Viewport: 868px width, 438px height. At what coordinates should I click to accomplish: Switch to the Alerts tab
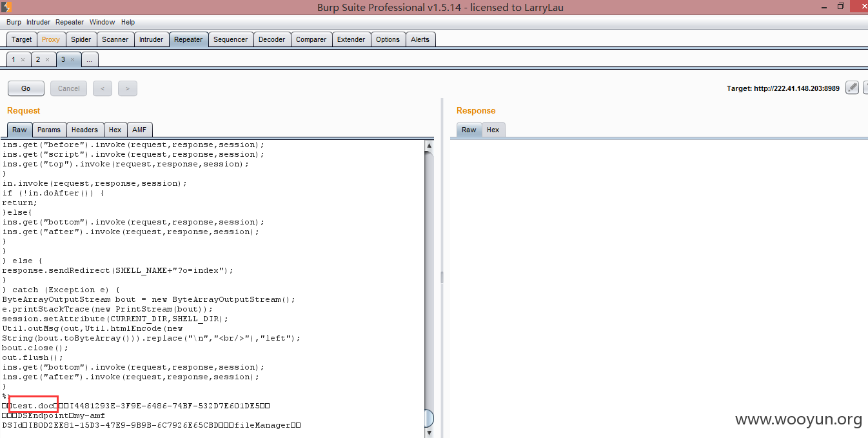pos(420,39)
